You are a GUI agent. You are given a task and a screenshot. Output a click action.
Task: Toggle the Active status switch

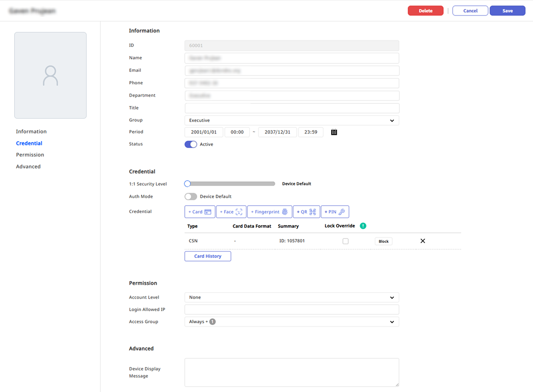[x=191, y=144]
